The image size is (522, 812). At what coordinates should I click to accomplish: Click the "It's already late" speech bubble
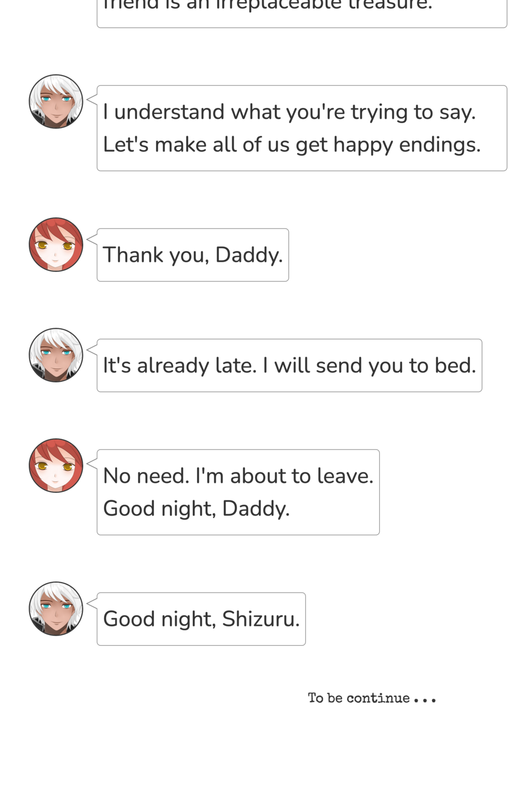coord(289,366)
